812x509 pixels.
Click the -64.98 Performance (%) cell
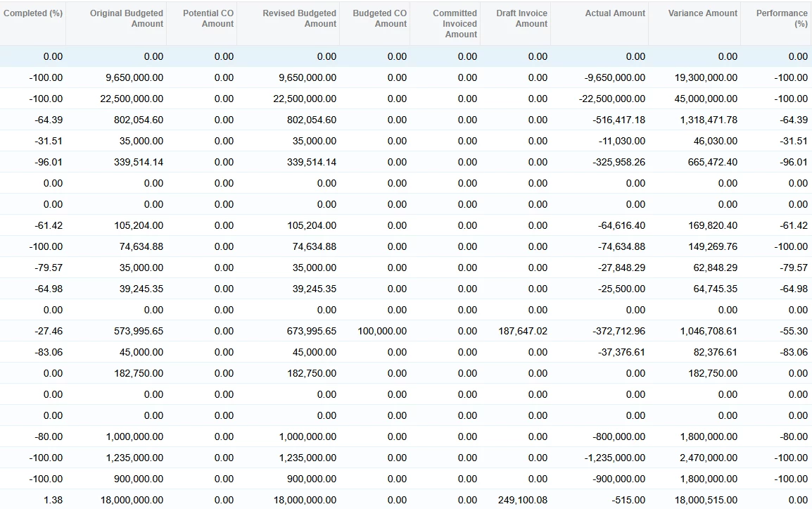tap(794, 289)
